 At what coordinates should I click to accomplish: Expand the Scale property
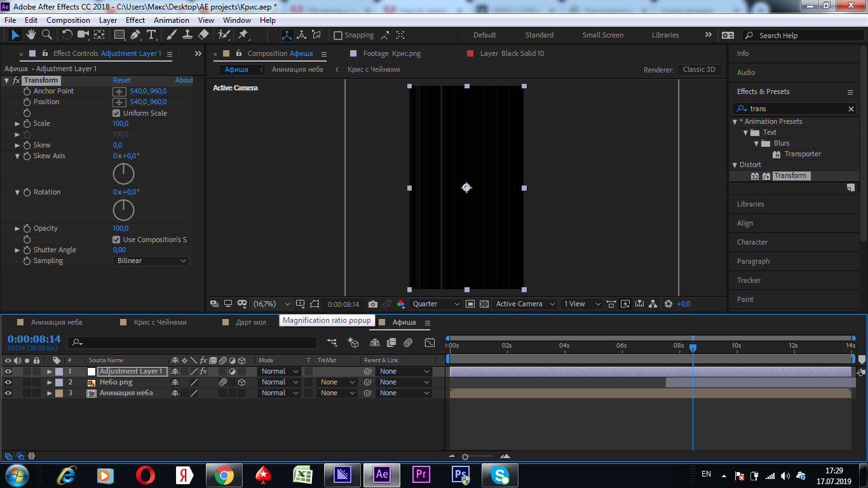tap(17, 123)
